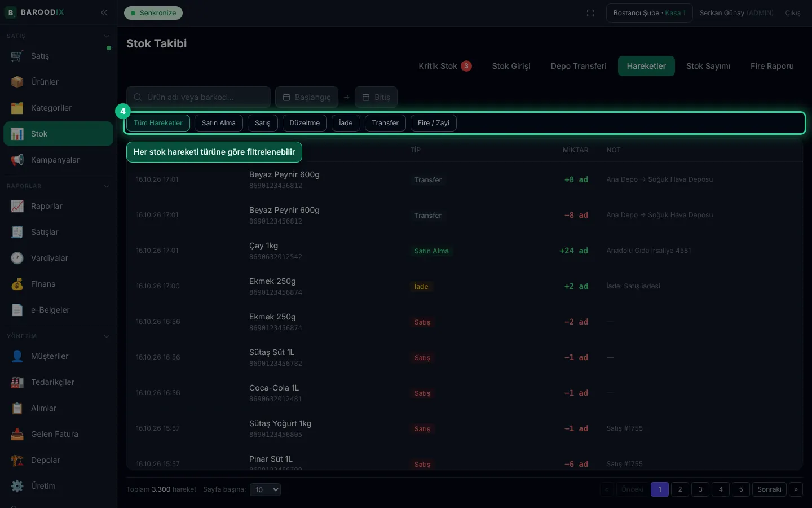This screenshot has height=508, width=812.
Task: Switch to the Kritik Stok tab
Action: [x=445, y=66]
